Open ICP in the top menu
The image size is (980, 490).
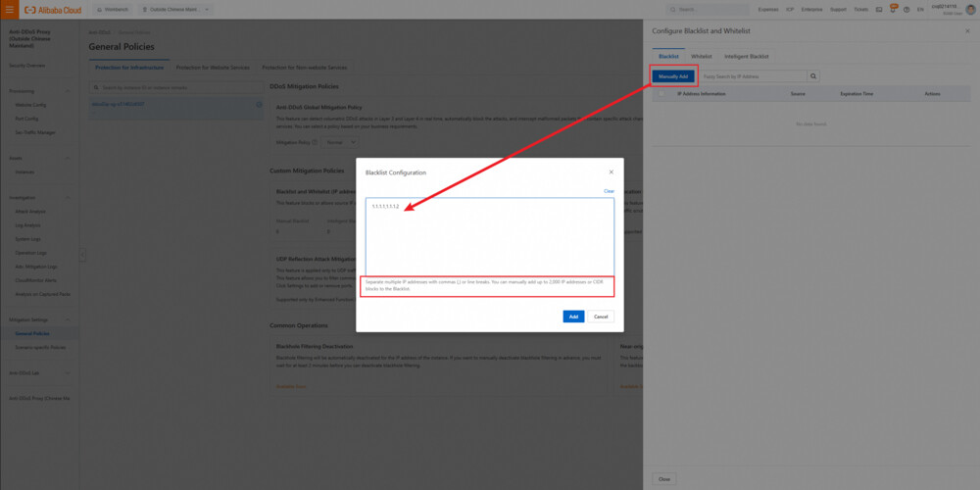tap(790, 10)
